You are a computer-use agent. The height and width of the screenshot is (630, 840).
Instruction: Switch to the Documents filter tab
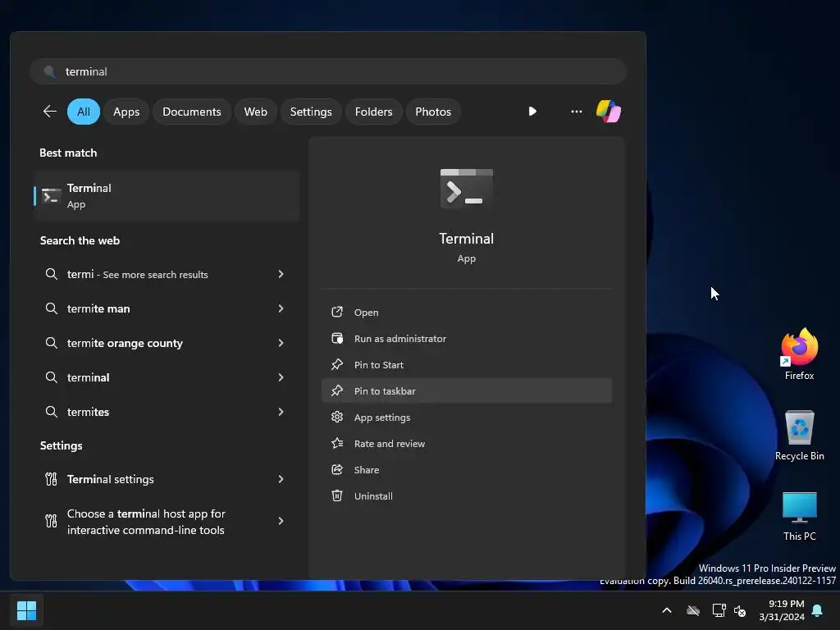(192, 112)
